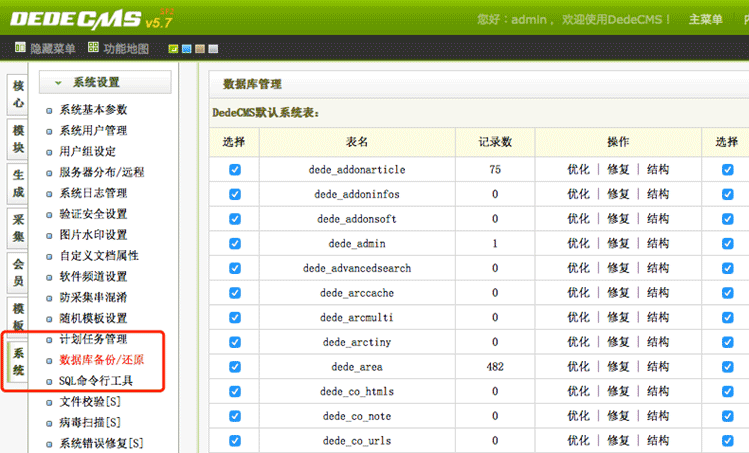The width and height of the screenshot is (749, 453).
Task: Switch to the 模块 side tab
Action: click(x=18, y=139)
